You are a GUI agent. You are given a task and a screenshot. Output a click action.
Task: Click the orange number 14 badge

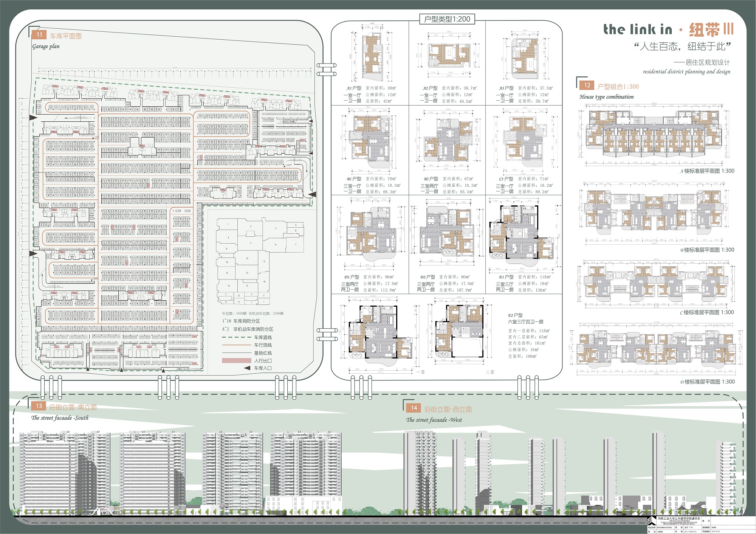click(414, 408)
